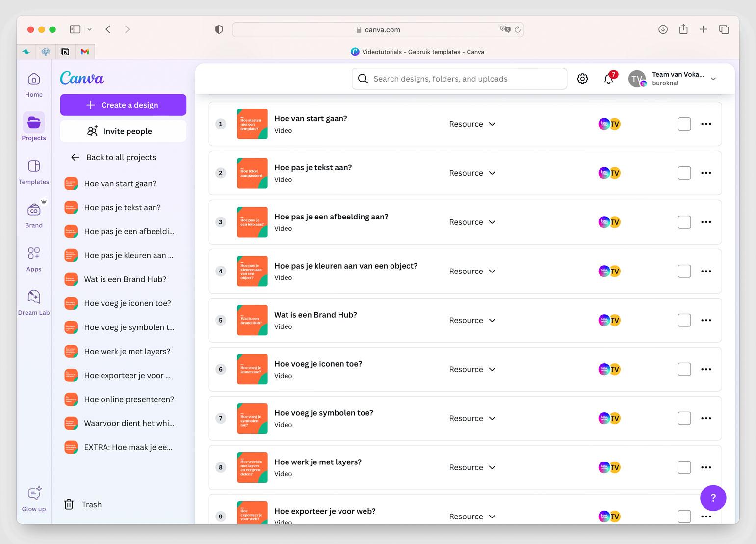Click the purple help question mark button
This screenshot has height=544, width=756.
click(713, 498)
